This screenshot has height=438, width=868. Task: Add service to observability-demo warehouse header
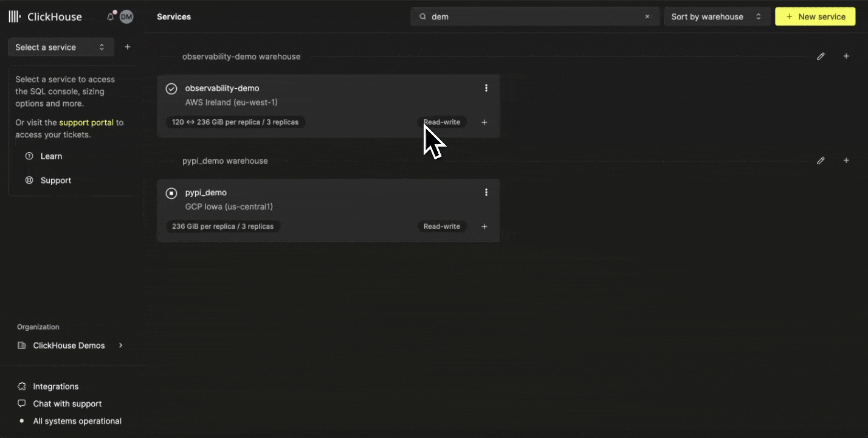tap(846, 57)
